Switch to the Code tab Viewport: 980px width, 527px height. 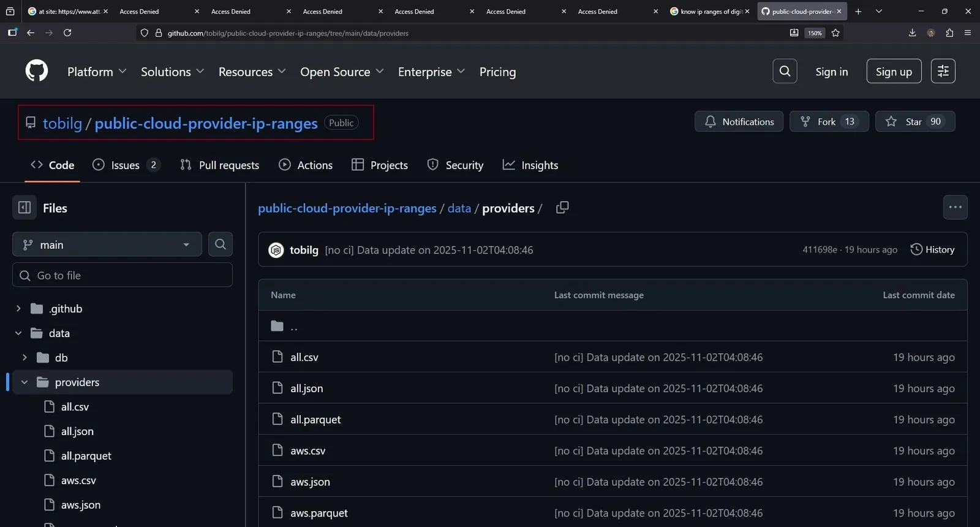52,165
